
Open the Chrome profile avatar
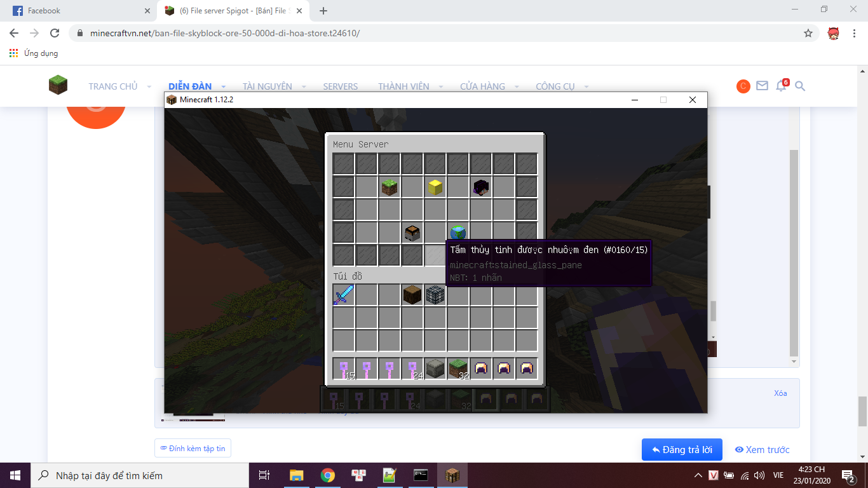834,33
